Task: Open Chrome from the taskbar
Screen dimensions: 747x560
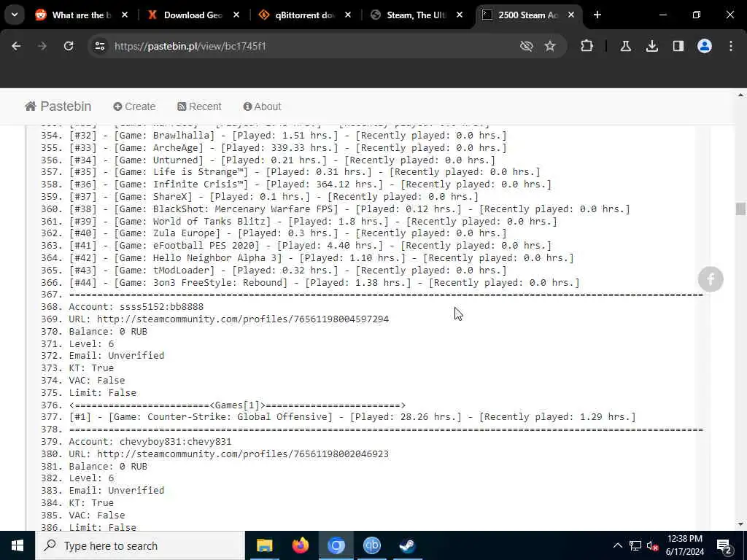Action: [336, 545]
